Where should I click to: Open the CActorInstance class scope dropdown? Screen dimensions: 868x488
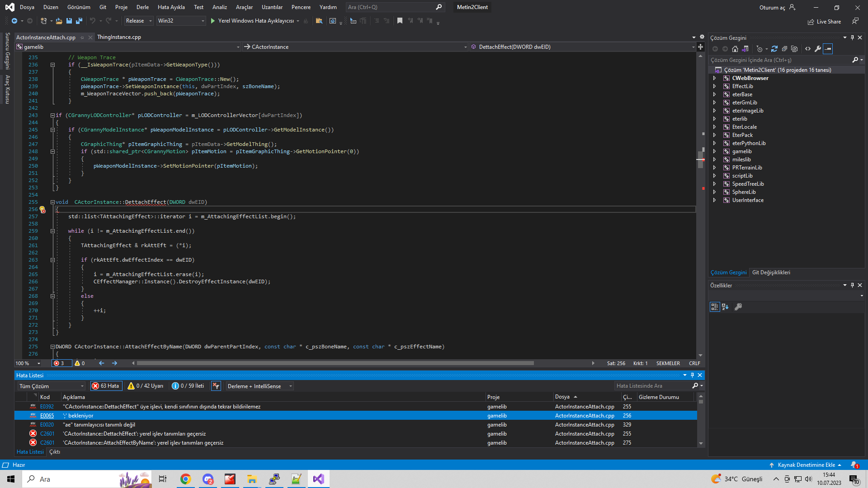pos(355,47)
